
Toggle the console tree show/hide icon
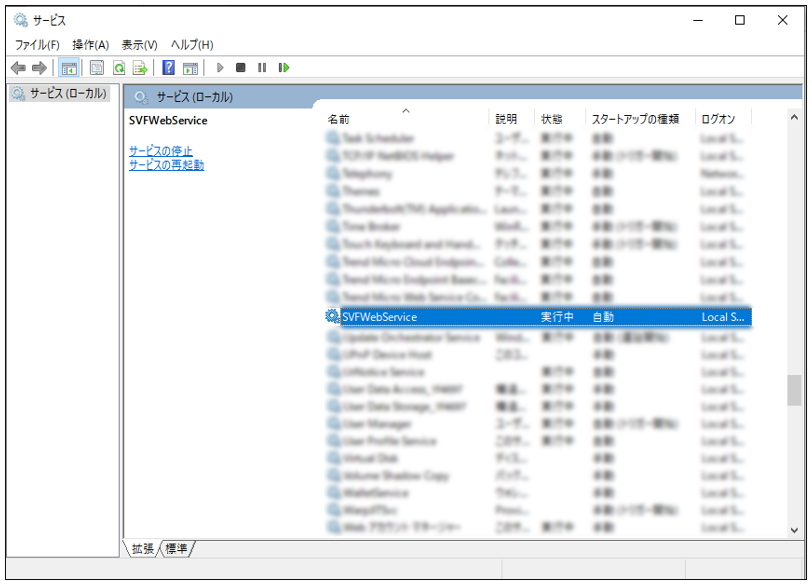tap(68, 68)
